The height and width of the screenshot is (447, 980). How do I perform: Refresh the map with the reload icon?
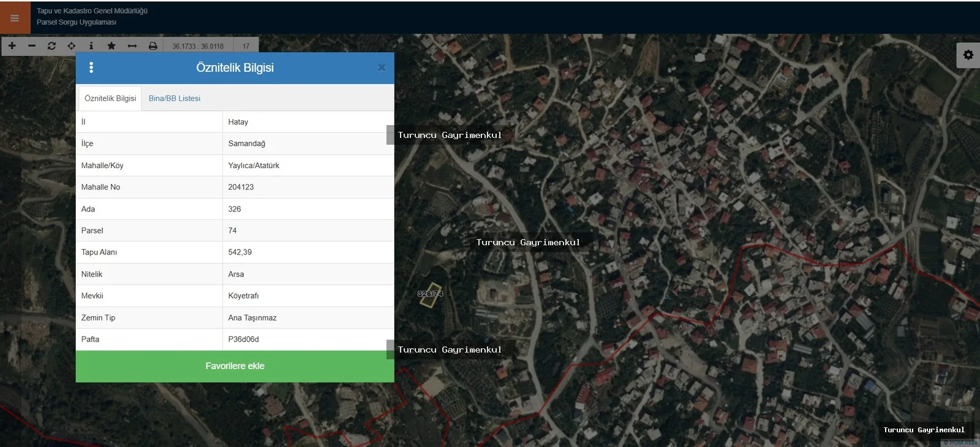point(51,46)
